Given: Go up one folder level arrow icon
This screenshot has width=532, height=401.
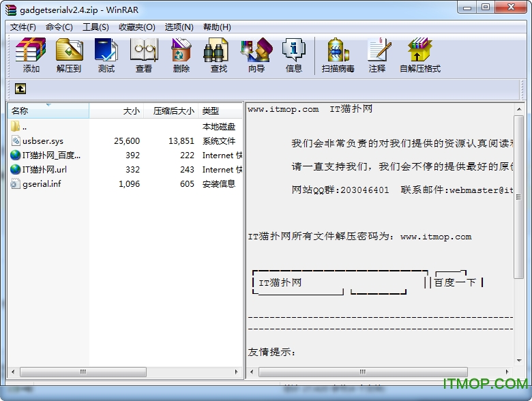Looking at the screenshot, I should (20, 89).
